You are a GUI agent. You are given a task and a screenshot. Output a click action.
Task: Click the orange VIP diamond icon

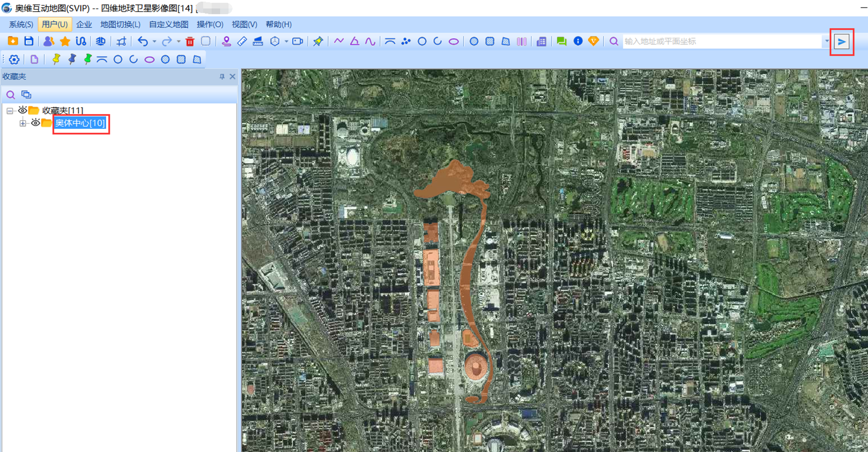[x=593, y=41]
